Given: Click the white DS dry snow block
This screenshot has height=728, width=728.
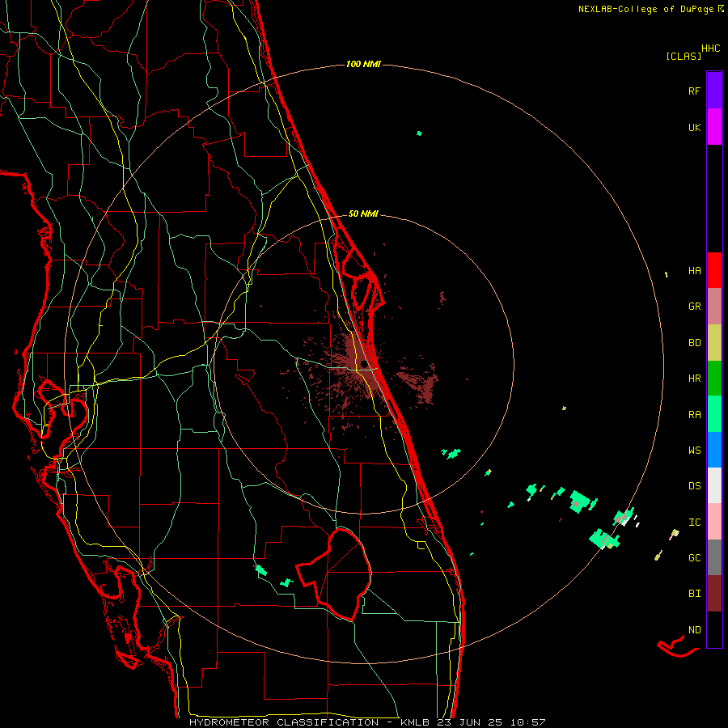Looking at the screenshot, I should [714, 485].
